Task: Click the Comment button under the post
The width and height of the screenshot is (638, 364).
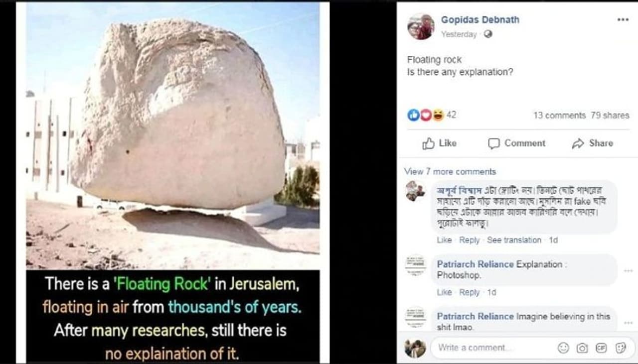Action: [x=516, y=143]
